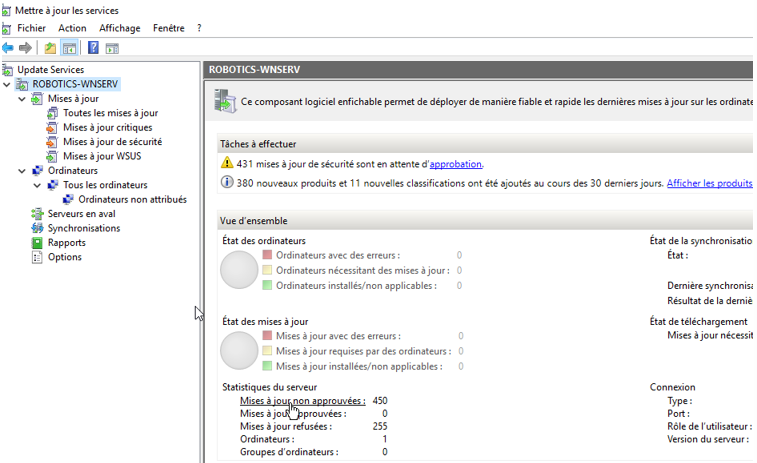This screenshot has width=757, height=463.
Task: Click the Back arrow toolbar icon
Action: coord(8,48)
